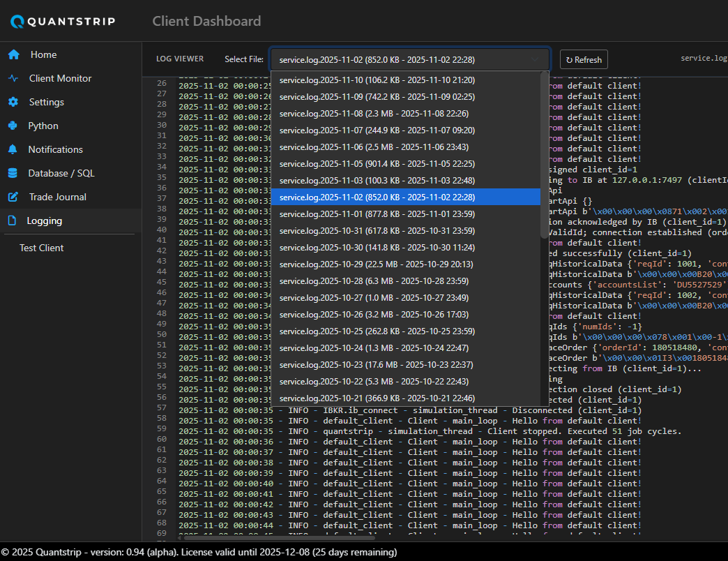The width and height of the screenshot is (728, 561).
Task: Choose service.log.2025-11-10 from the list
Action: (x=406, y=80)
